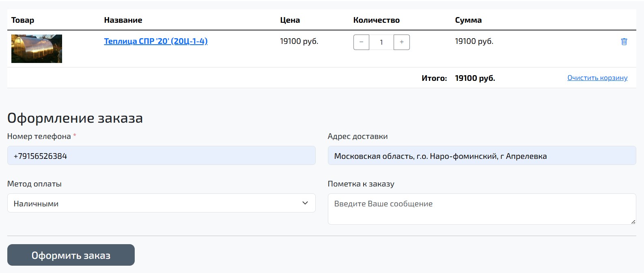Click the chevron arrow in payment select
The width and height of the screenshot is (644, 273).
point(305,203)
